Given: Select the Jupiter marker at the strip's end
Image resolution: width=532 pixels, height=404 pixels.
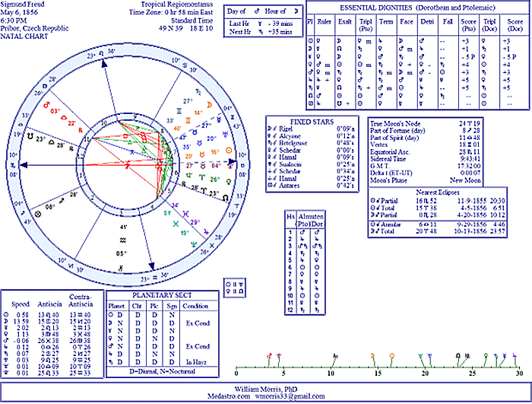Looking at the screenshot, I should pos(515,356).
